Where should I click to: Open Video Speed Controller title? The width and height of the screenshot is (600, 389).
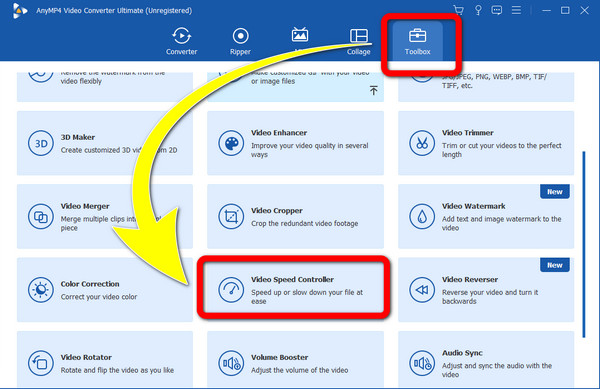click(x=292, y=280)
